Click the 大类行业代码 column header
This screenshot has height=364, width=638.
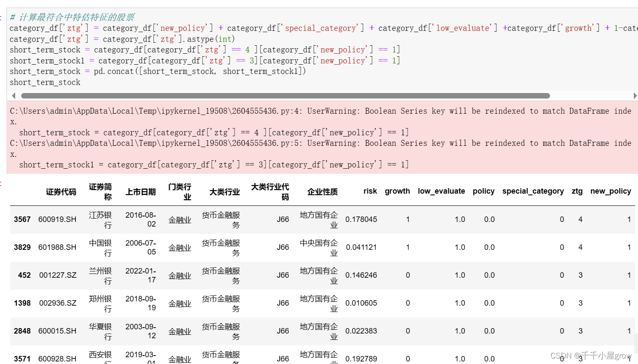[x=270, y=192]
